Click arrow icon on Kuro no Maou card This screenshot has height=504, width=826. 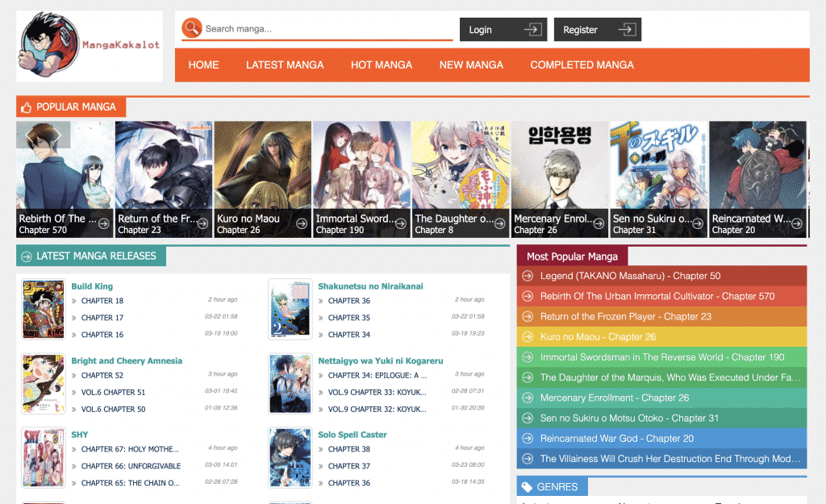click(x=302, y=223)
